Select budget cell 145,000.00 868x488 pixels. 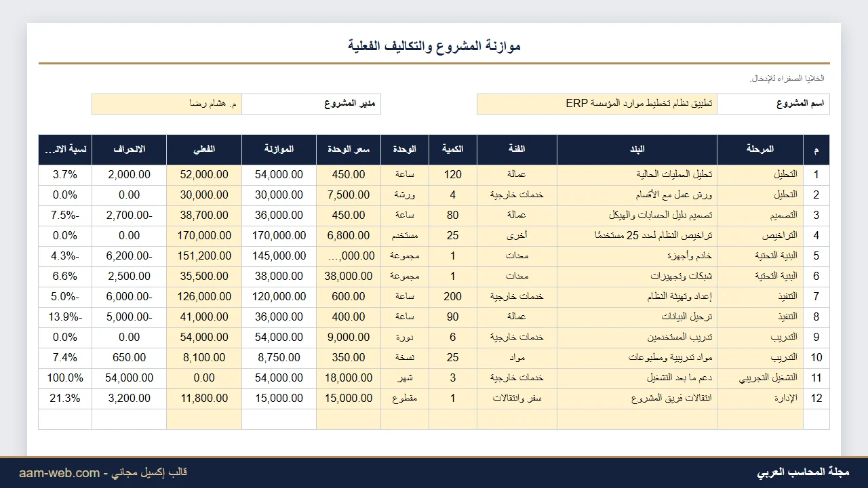(279, 256)
